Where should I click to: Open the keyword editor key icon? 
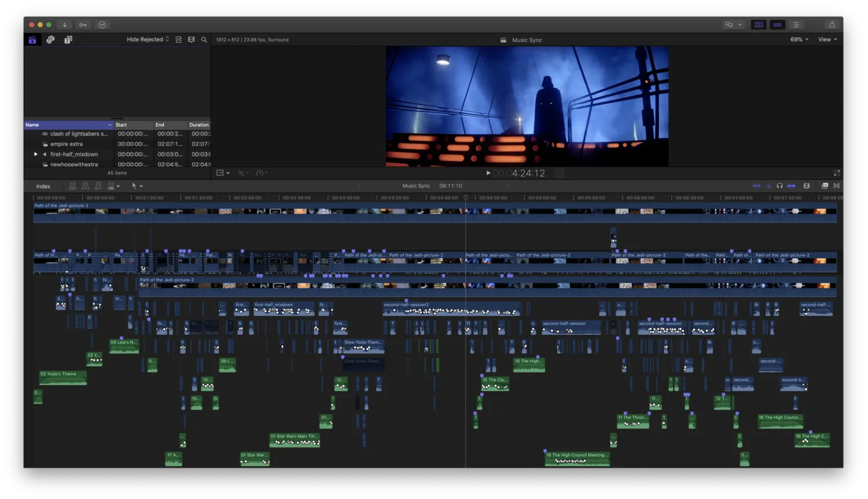[83, 25]
